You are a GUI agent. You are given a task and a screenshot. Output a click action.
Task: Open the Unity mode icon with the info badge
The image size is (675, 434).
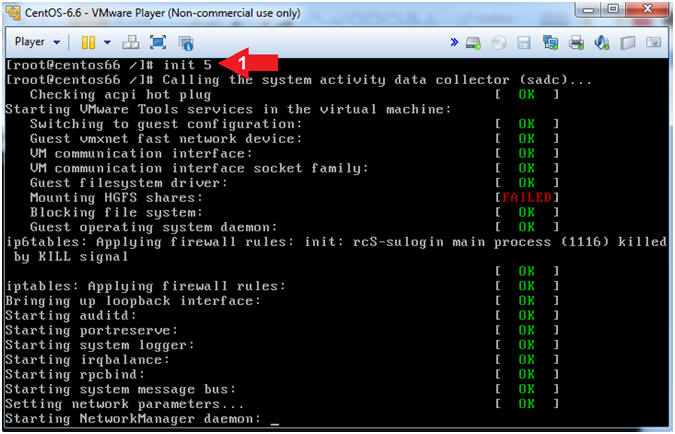point(186,43)
